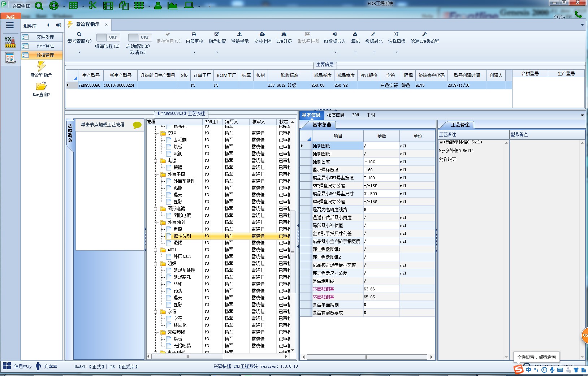Click the calculator icon in left sidebar
Image resolution: width=588 pixels, height=376 pixels.
[10, 58]
